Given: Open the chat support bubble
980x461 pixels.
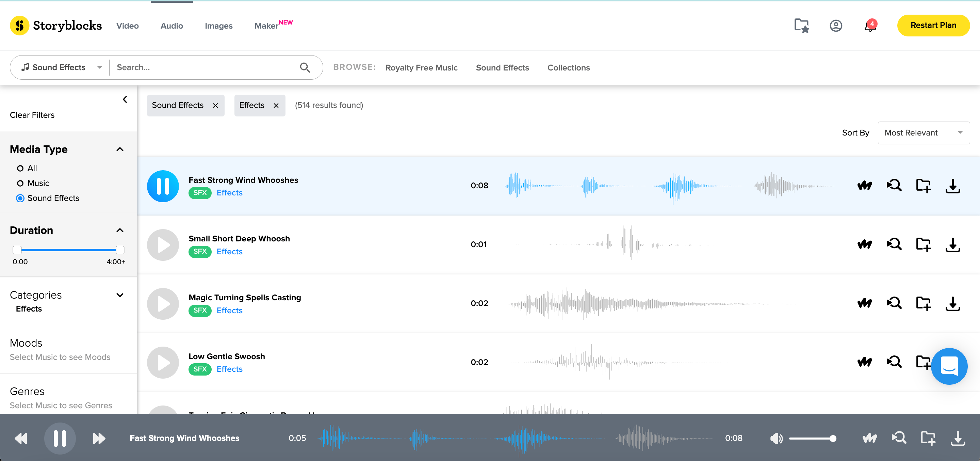Looking at the screenshot, I should click(x=949, y=366).
